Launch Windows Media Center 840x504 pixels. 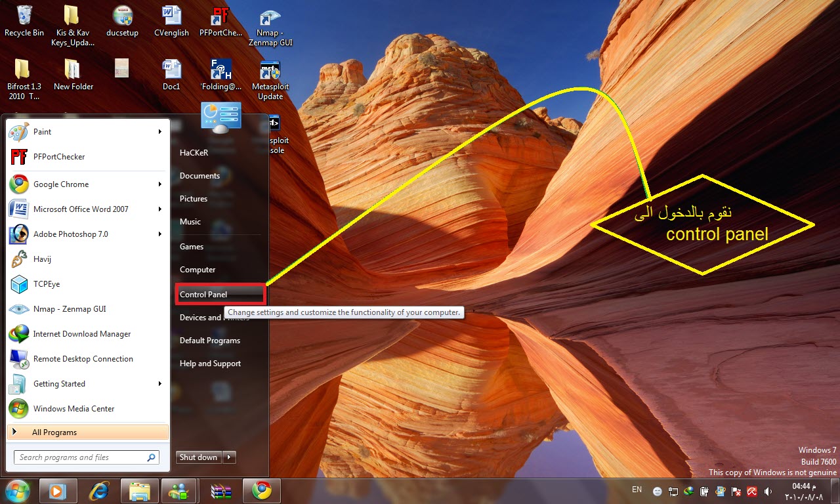tap(87, 409)
